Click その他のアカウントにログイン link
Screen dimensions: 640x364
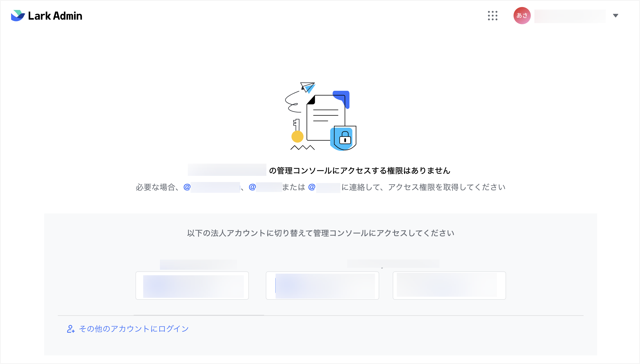[x=133, y=329]
